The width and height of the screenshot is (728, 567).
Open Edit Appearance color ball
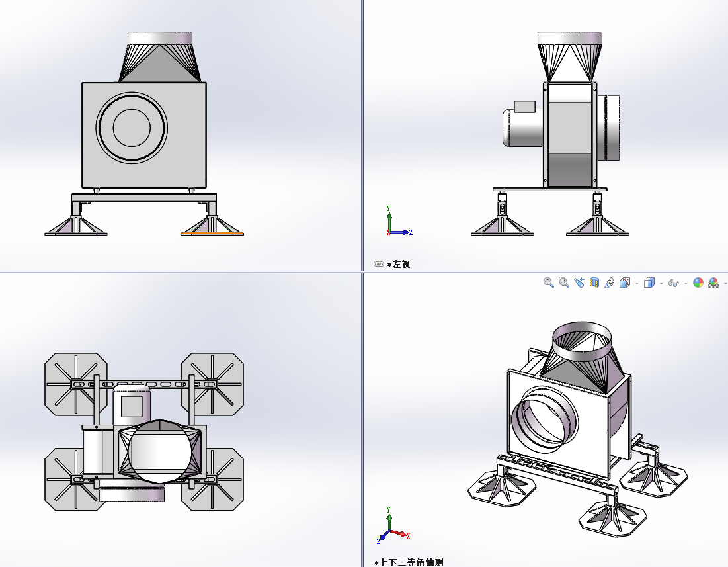pos(698,283)
